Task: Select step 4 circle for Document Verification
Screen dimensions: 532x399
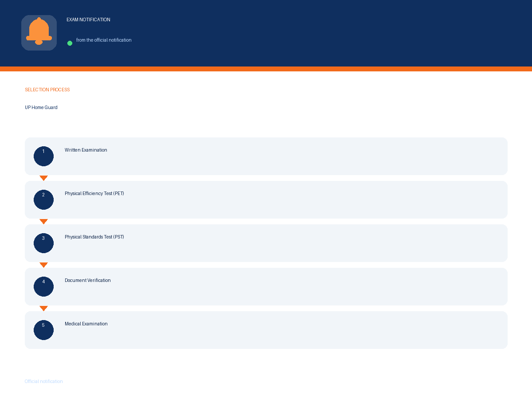Action: tap(43, 286)
